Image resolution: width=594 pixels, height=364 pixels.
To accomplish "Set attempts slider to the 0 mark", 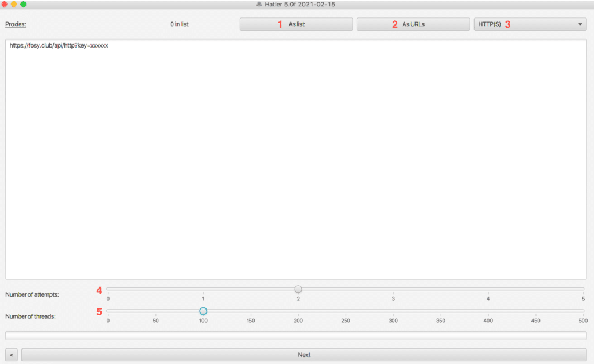I will (108, 289).
